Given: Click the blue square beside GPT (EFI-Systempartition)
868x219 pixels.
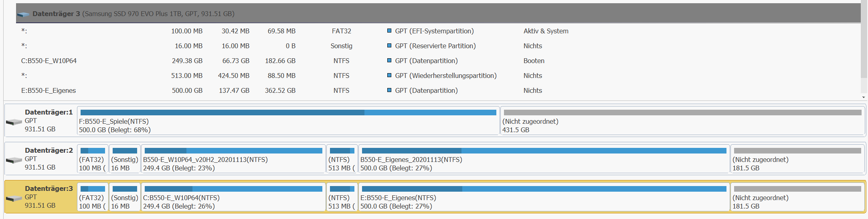Looking at the screenshot, I should coord(389,31).
